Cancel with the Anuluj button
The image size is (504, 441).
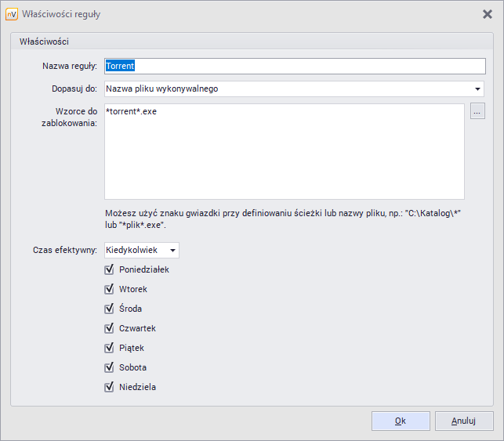coord(463,421)
